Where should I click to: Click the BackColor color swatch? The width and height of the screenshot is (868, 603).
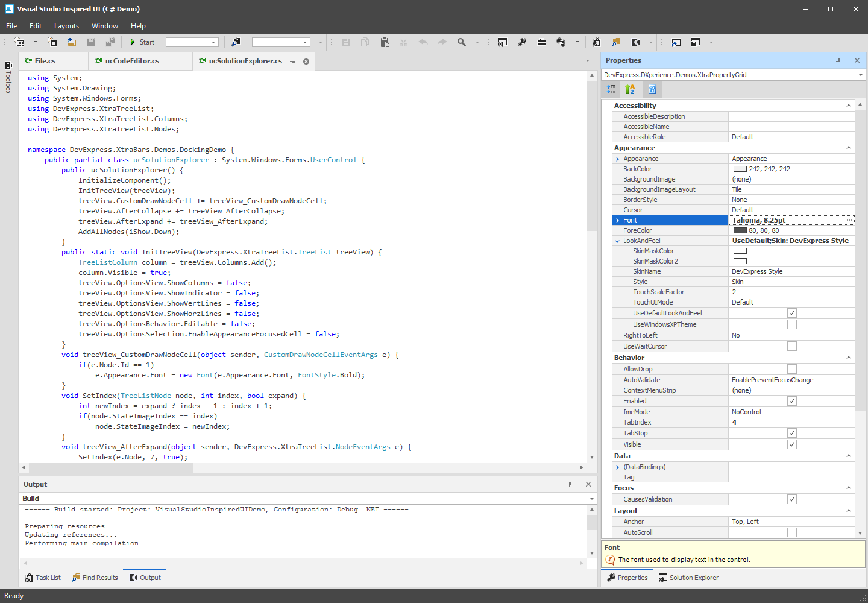740,169
